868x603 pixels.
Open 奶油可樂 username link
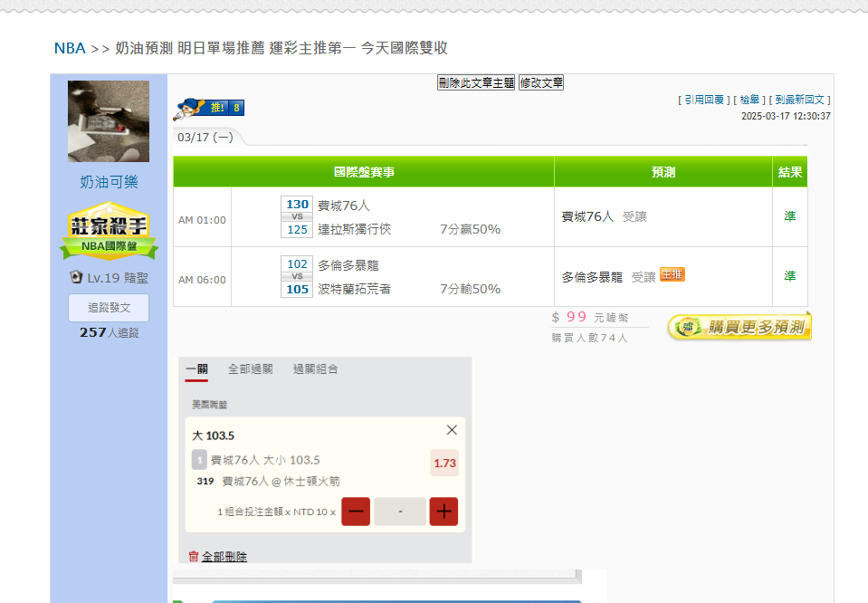click(109, 182)
